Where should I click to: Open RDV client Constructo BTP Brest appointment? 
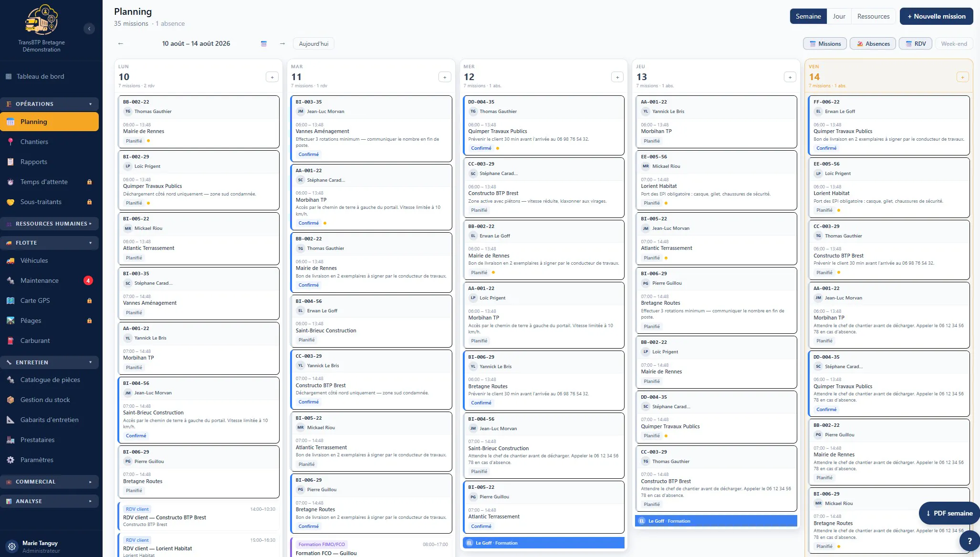(198, 517)
